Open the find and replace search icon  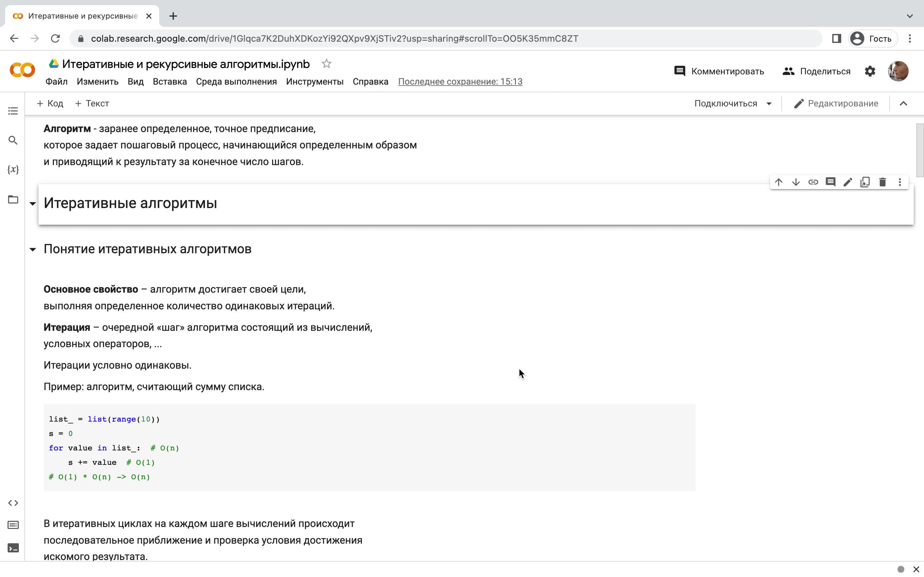click(13, 140)
